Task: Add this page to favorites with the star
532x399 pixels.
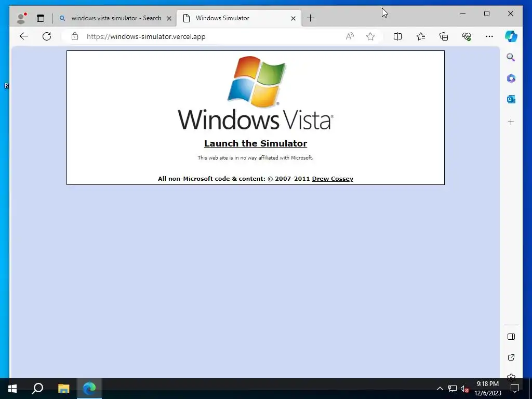Action: [370, 36]
